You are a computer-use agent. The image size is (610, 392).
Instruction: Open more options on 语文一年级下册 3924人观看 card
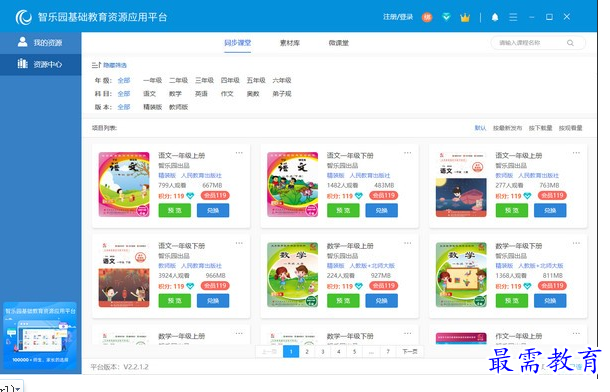point(239,243)
